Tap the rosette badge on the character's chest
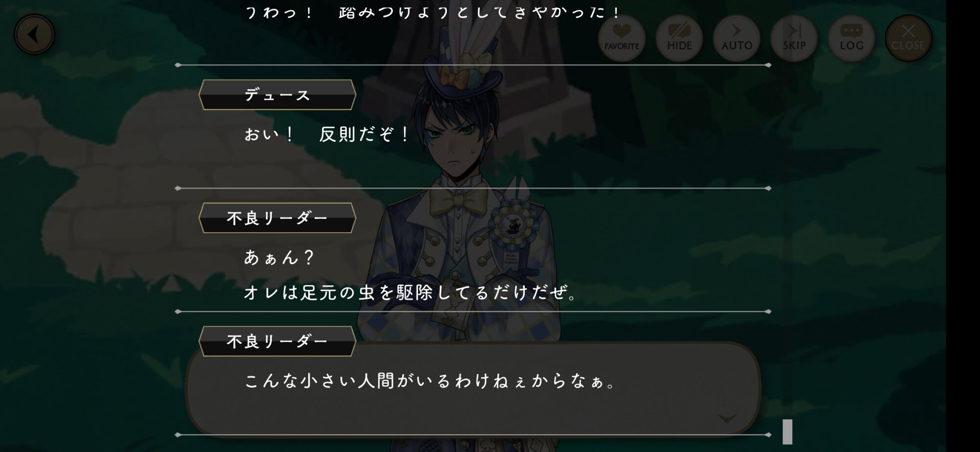The image size is (980, 452). (512, 223)
